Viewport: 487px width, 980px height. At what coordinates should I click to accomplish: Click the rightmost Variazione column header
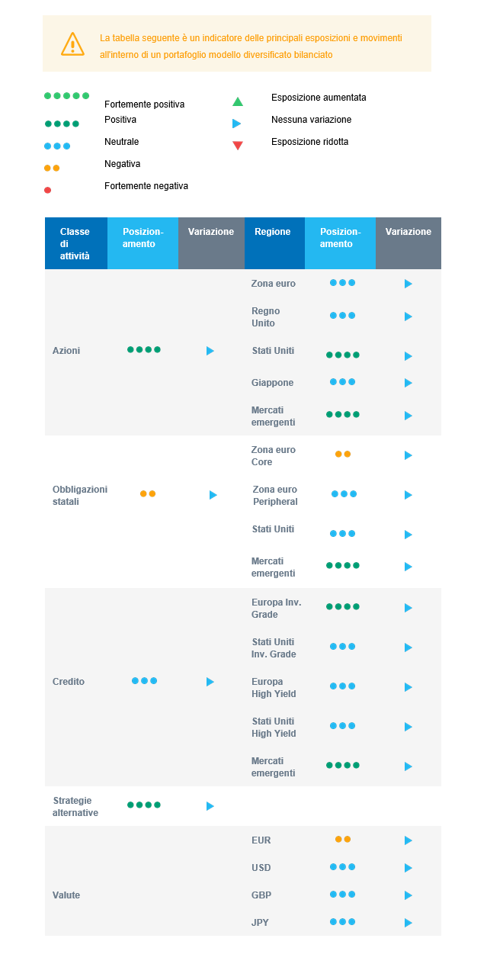pos(409,232)
